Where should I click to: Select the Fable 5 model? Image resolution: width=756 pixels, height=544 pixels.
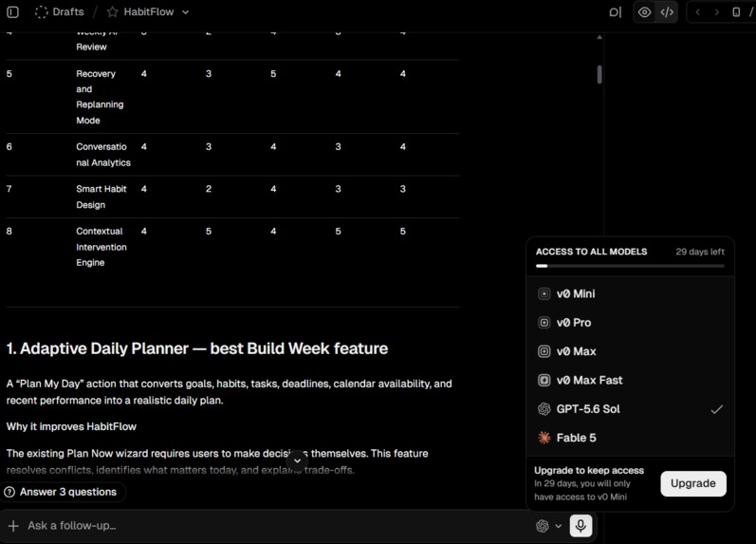630,438
